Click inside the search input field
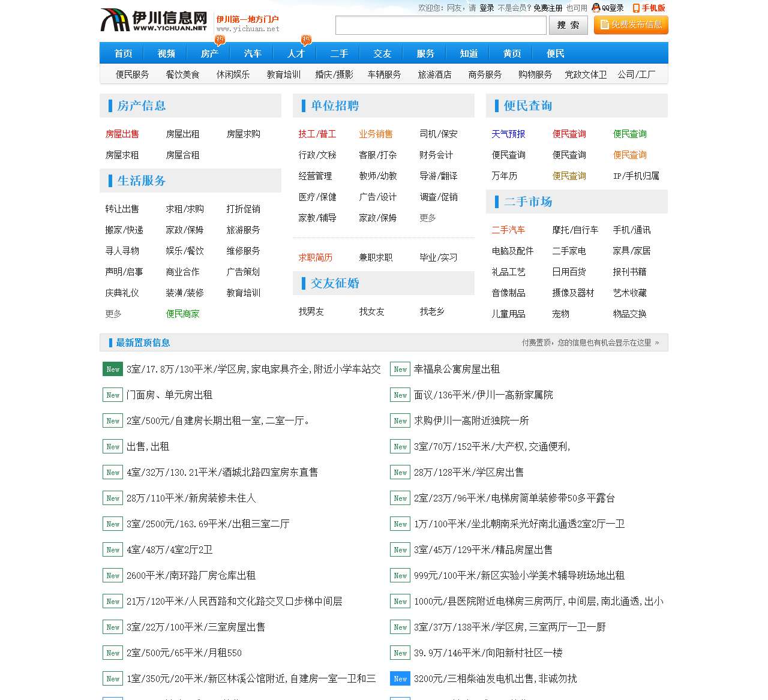 [x=441, y=25]
